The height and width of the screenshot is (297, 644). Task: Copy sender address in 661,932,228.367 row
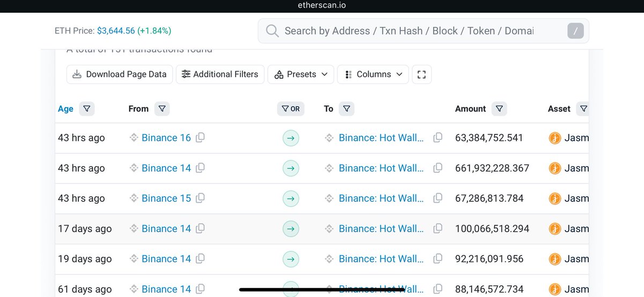click(200, 168)
